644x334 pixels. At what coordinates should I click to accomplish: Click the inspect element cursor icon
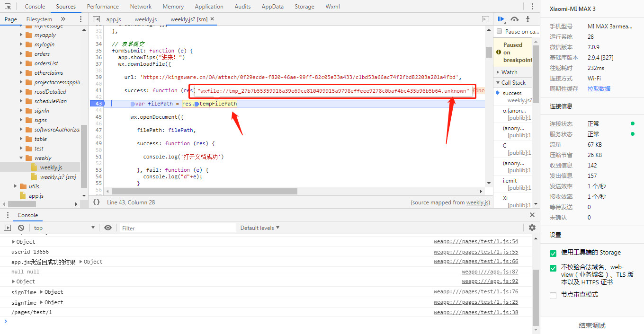(x=8, y=7)
